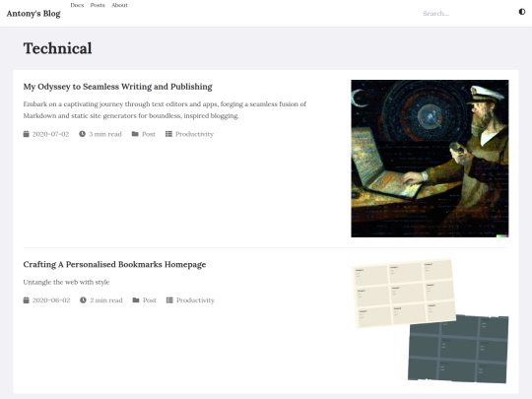The width and height of the screenshot is (532, 399).
Task: Open the Docs menu item
Action: point(77,5)
